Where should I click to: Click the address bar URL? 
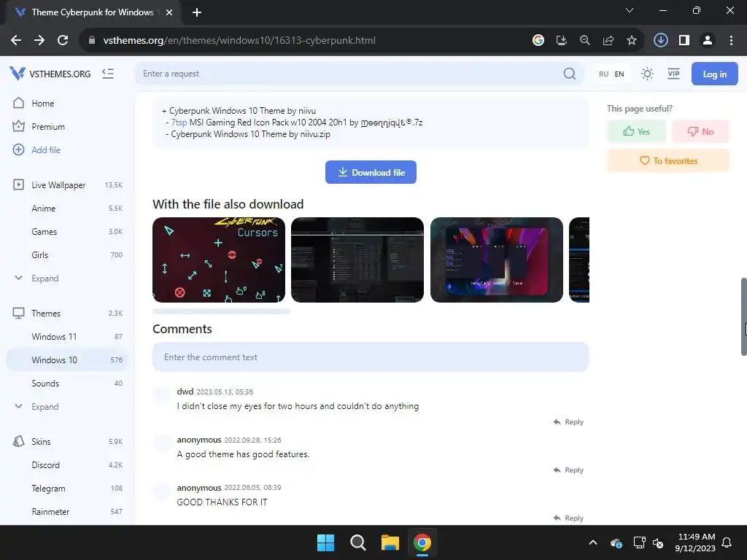239,41
